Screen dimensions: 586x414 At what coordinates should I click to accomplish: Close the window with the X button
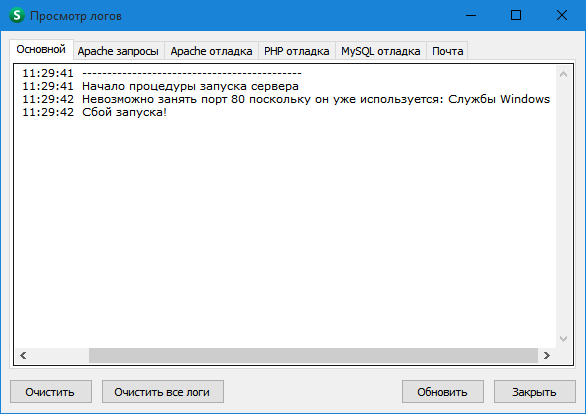click(x=562, y=15)
